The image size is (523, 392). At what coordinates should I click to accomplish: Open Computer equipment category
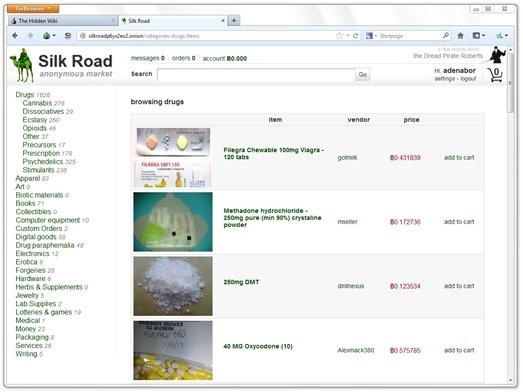click(x=48, y=220)
